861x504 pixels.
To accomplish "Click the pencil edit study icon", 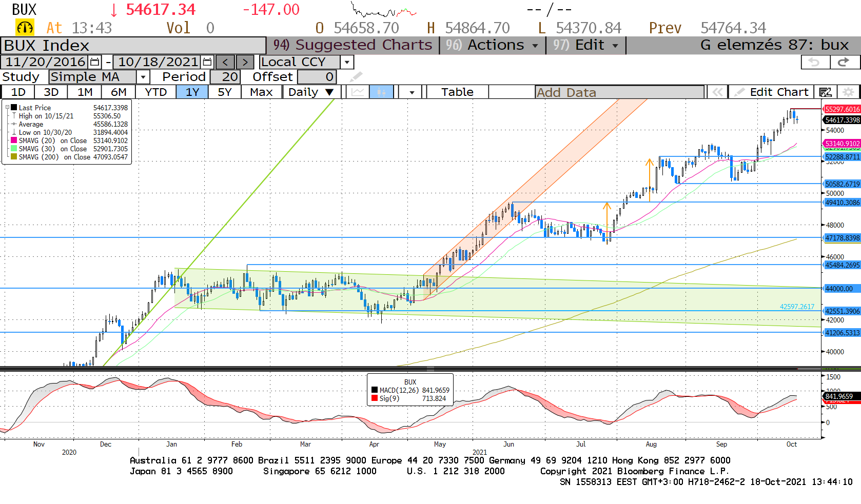I will point(356,77).
